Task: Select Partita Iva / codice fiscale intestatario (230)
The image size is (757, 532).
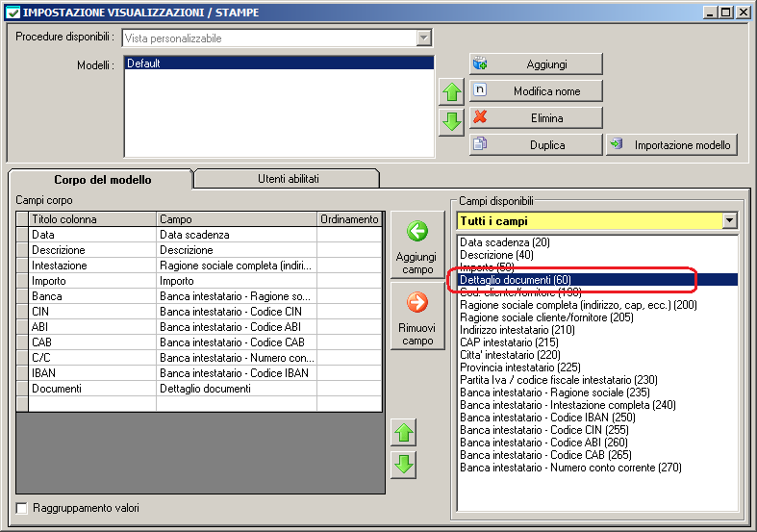Action: pos(596,380)
